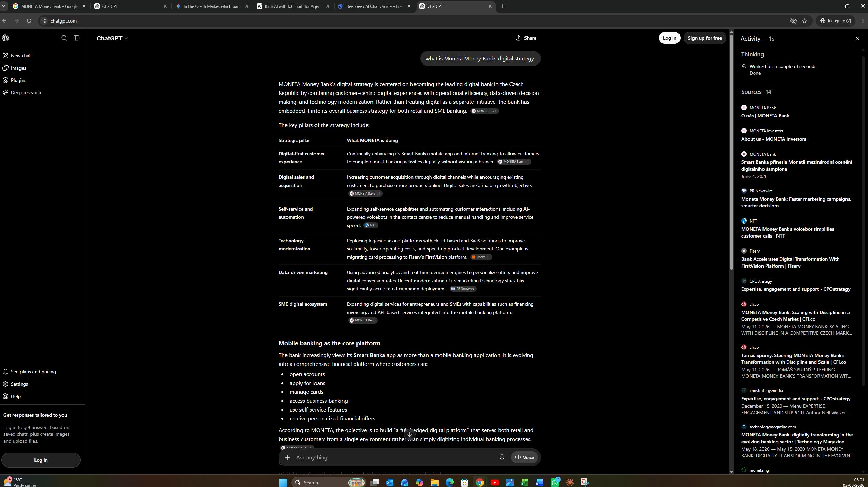Go back in browser history
Screen dimensions: 868x487
(x=4, y=21)
